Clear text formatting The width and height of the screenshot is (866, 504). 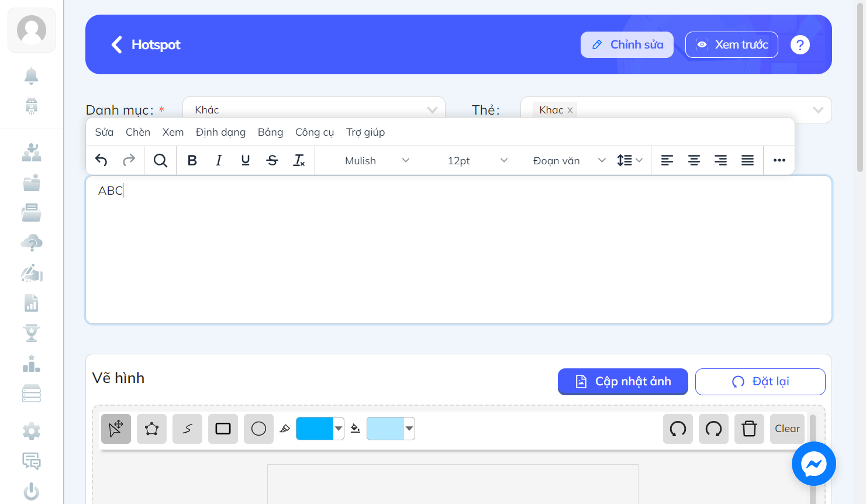[x=299, y=160]
